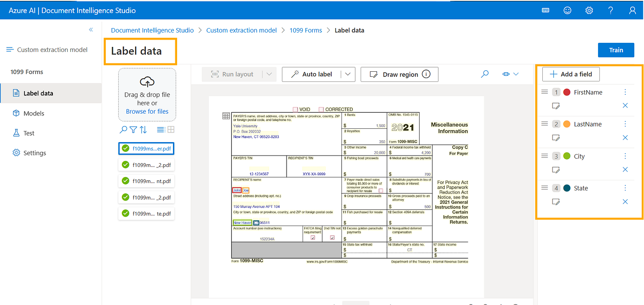Select file ending in nt.pdf
644x305 pixels.
[x=146, y=181]
